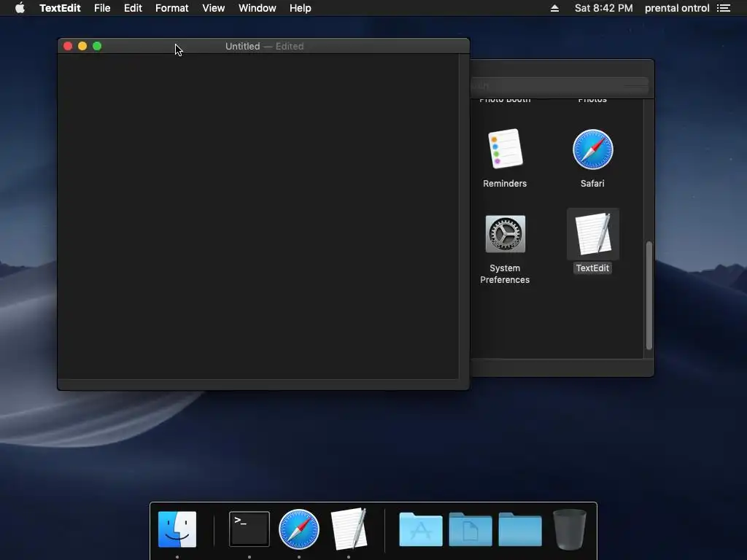Screen dimensions: 747x560
Task: Open the View menu
Action: coord(214,8)
